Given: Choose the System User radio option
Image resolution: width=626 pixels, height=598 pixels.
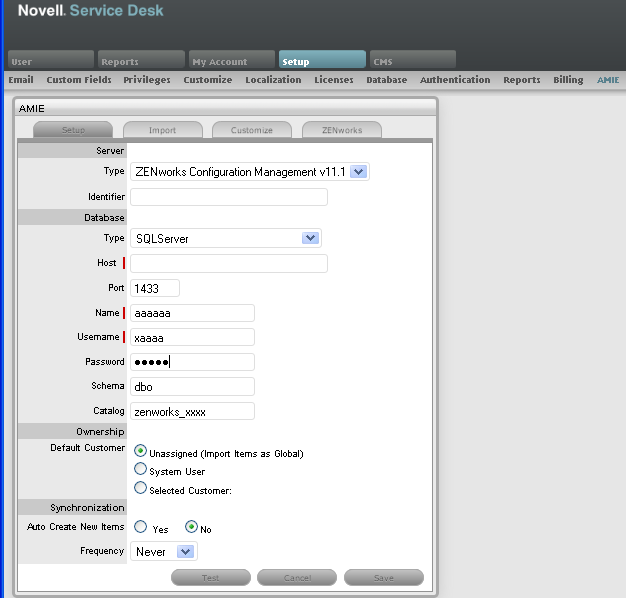Looking at the screenshot, I should click(140, 469).
